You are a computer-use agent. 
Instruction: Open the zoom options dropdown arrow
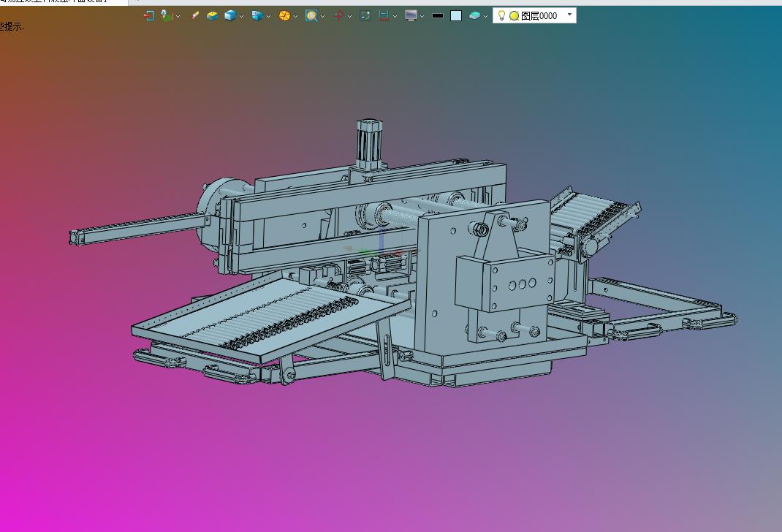point(322,17)
